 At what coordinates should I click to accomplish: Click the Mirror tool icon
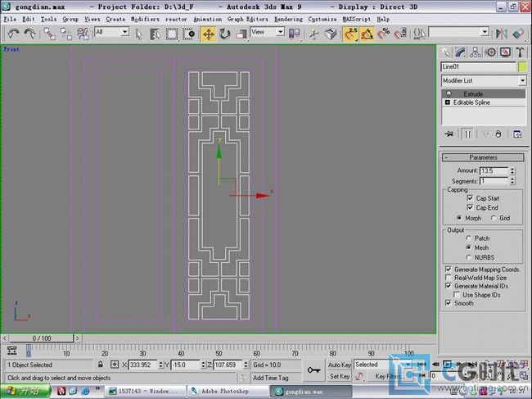click(x=502, y=34)
